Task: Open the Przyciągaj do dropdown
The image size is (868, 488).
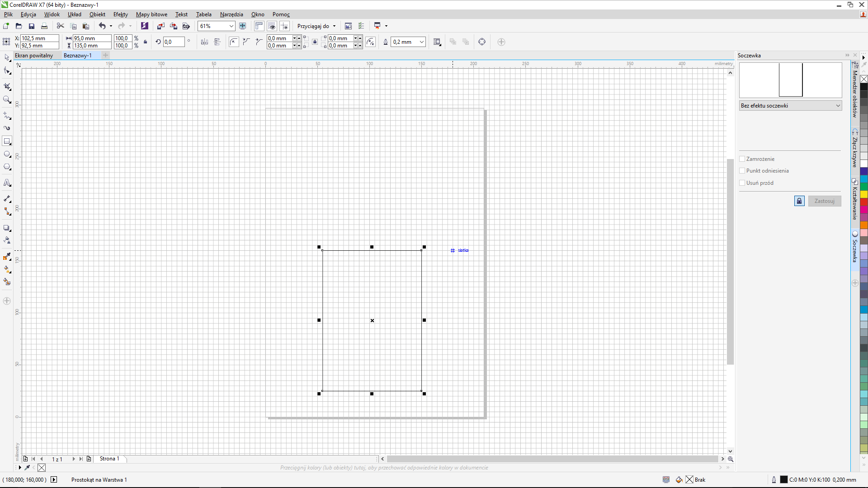Action: (x=316, y=26)
